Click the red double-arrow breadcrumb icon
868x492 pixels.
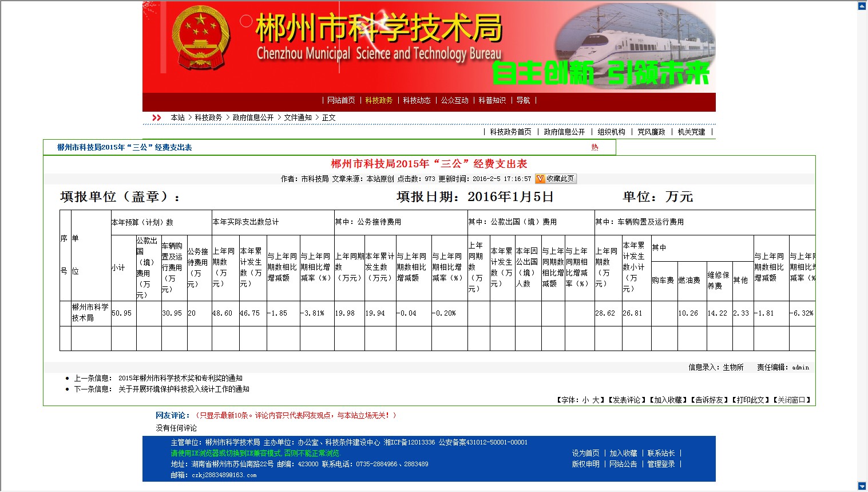tap(157, 117)
